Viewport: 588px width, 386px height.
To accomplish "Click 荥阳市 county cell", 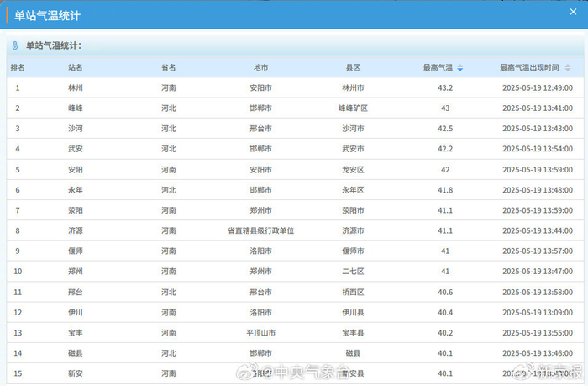I will click(x=354, y=210).
